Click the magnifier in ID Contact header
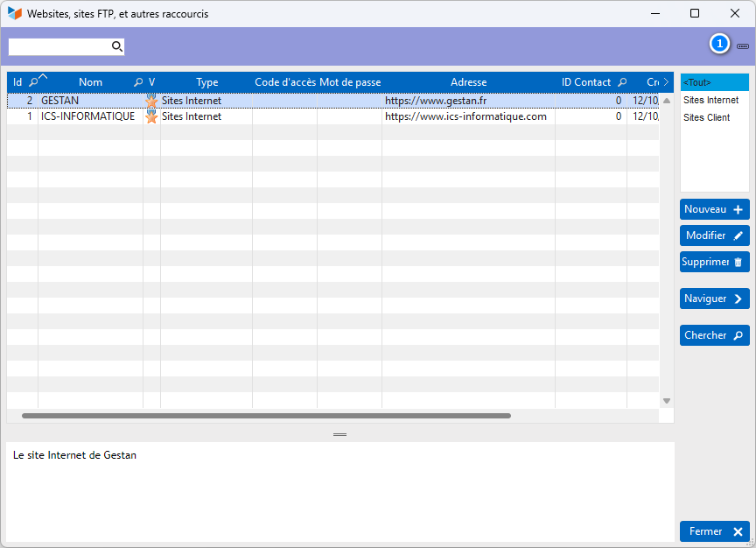This screenshot has width=756, height=548. [x=622, y=82]
